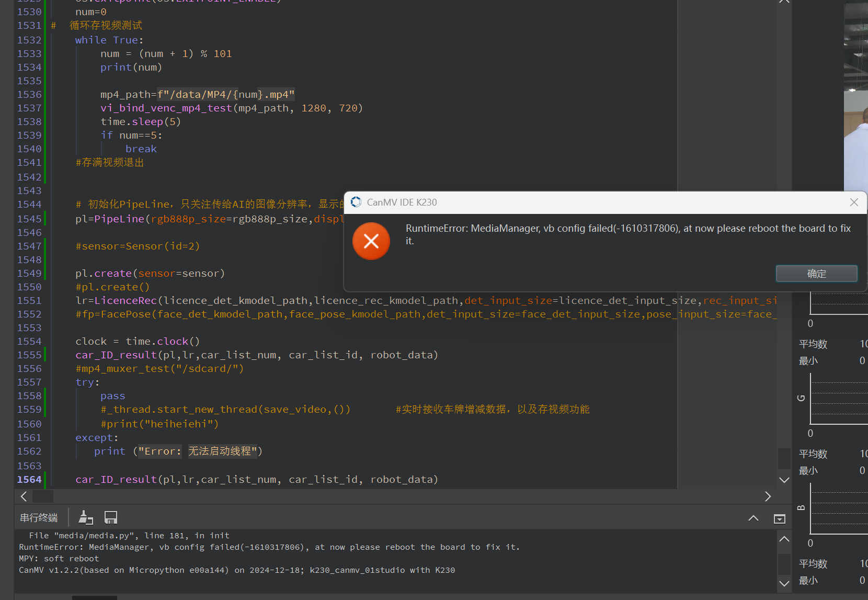
Task: Click the 确定 button in the error dialog
Action: (x=816, y=274)
